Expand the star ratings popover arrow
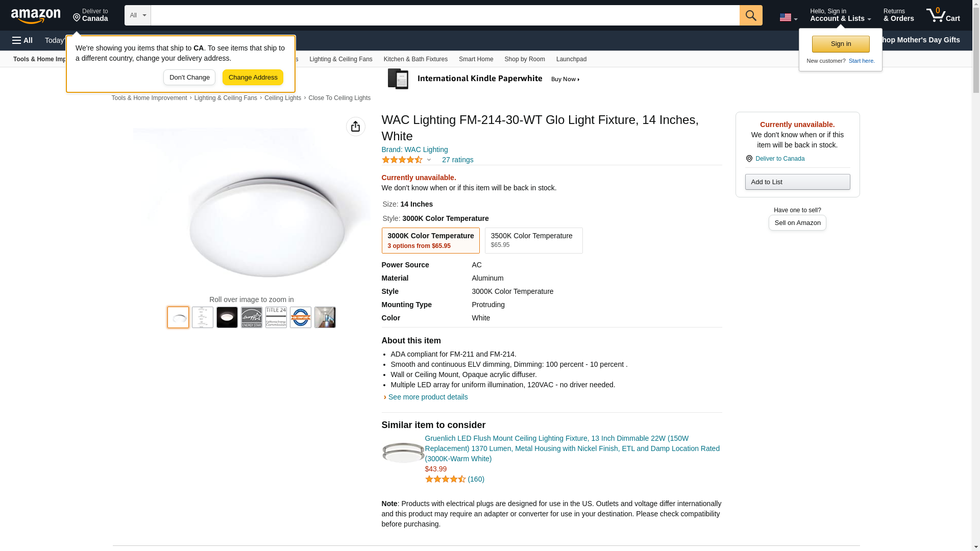 point(429,160)
